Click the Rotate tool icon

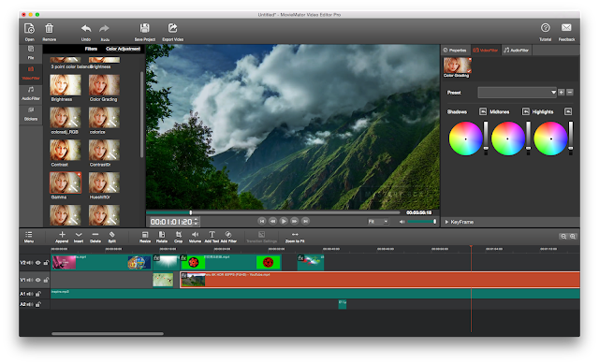[x=162, y=235]
